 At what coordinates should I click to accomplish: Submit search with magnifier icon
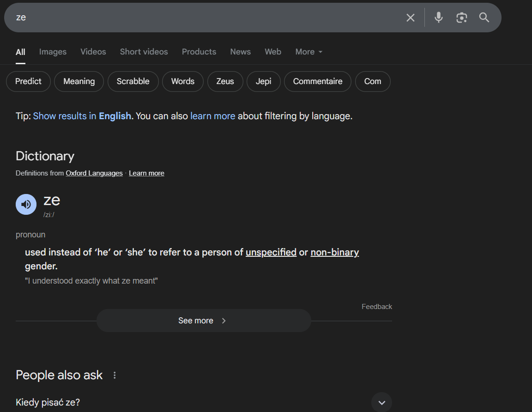click(484, 17)
